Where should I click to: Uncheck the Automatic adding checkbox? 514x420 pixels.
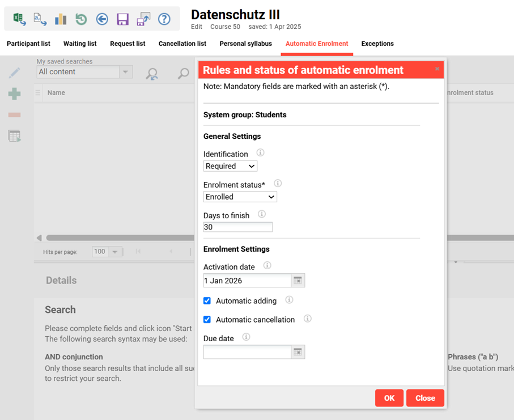point(207,300)
